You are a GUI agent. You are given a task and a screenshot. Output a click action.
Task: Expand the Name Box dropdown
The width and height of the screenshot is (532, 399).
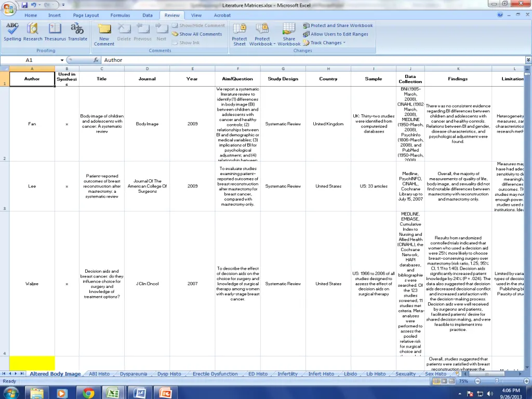pyautogui.click(x=62, y=60)
